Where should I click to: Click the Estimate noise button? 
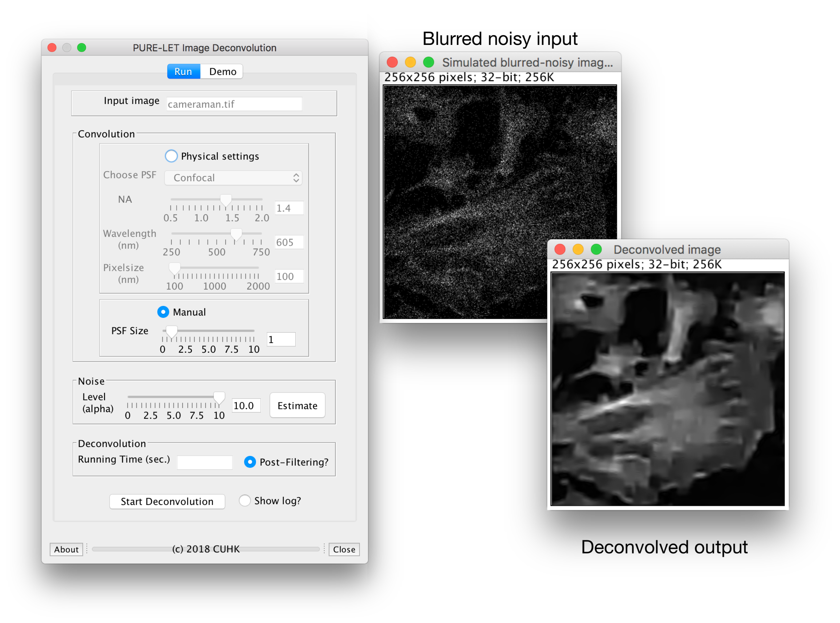point(297,405)
